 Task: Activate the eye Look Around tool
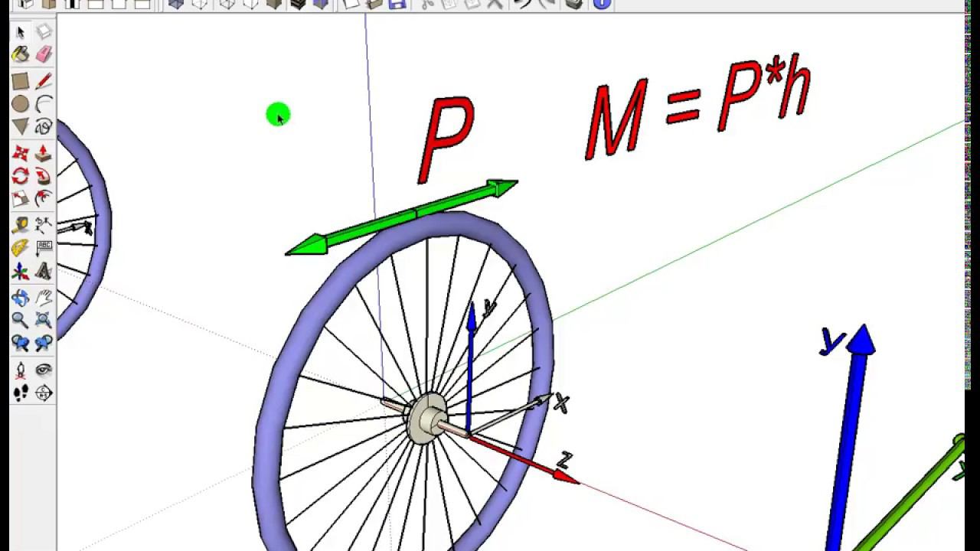coord(44,370)
